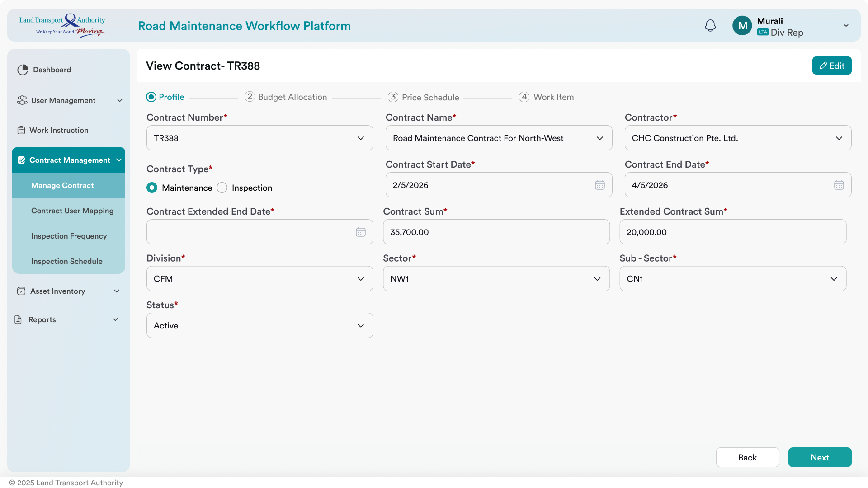Image resolution: width=868 pixels, height=488 pixels.
Task: Click the Dashboard pie chart icon
Action: coord(23,70)
